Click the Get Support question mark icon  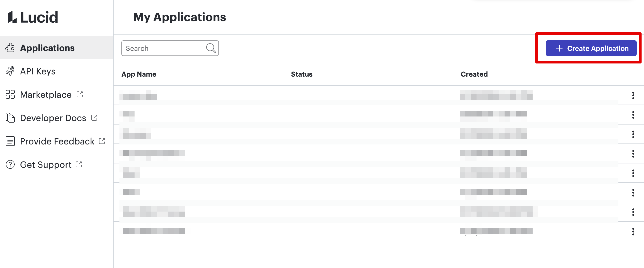coord(10,164)
